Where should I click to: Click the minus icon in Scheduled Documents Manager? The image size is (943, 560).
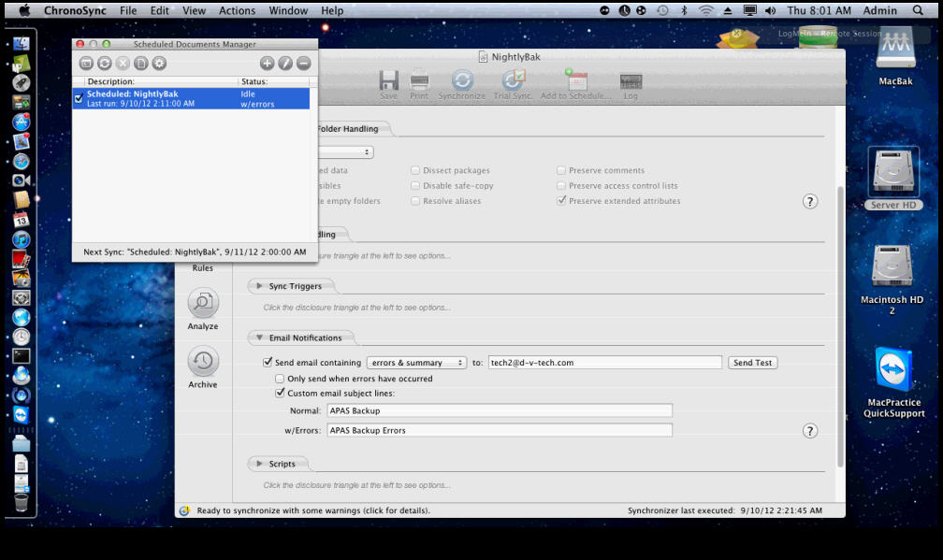304,63
